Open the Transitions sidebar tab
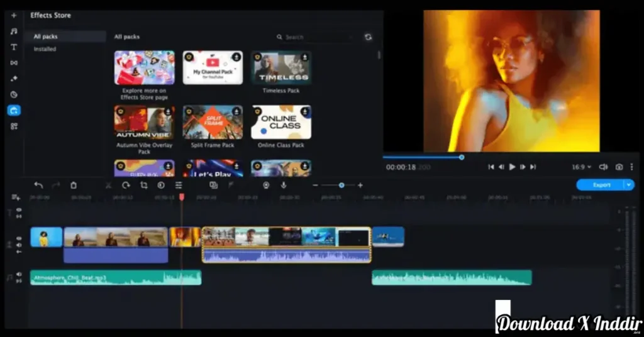This screenshot has width=644, height=337. pos(14,63)
